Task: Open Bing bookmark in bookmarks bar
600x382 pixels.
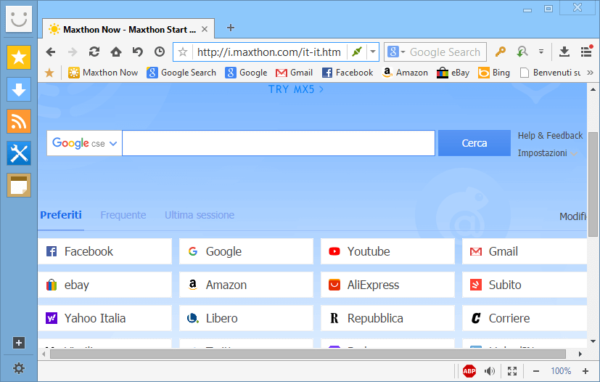Action: click(x=494, y=73)
